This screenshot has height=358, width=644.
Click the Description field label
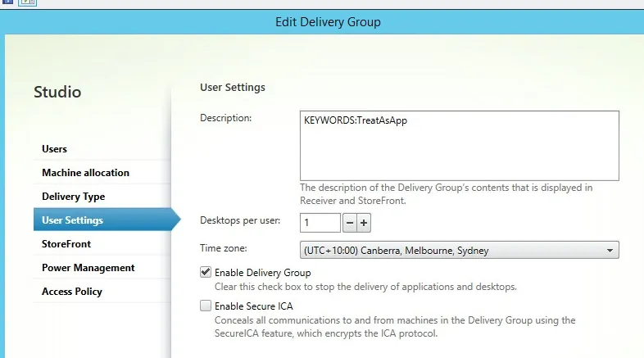click(225, 118)
